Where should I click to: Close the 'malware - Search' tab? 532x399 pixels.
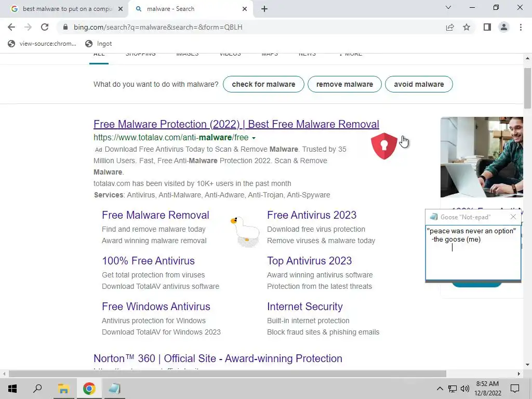(x=245, y=9)
